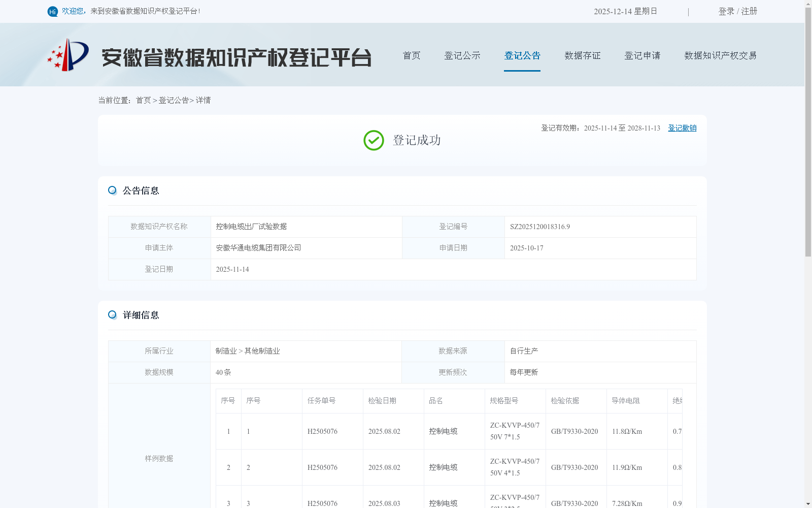Open the 登记公示 navigation item
This screenshot has width=812, height=508.
(x=462, y=56)
